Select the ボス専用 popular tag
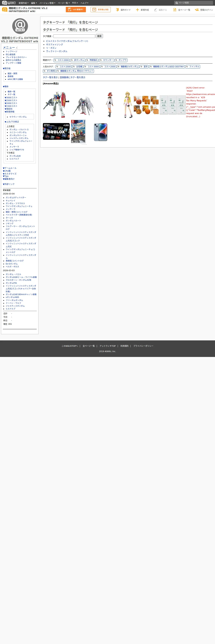Image resolution: width=215 pixels, height=644 pixels. pyautogui.click(x=49, y=71)
